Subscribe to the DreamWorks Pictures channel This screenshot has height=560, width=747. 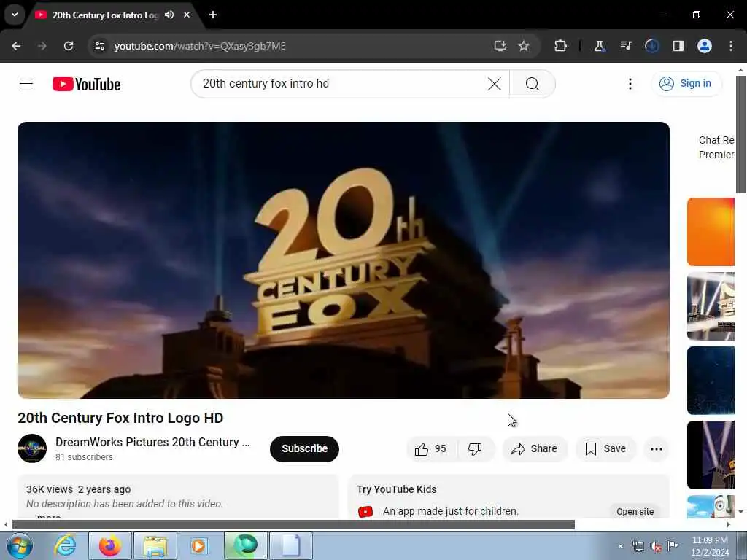(304, 449)
